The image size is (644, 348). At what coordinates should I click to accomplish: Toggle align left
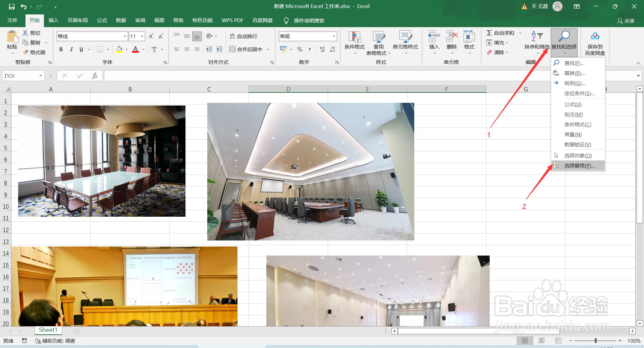pyautogui.click(x=177, y=49)
